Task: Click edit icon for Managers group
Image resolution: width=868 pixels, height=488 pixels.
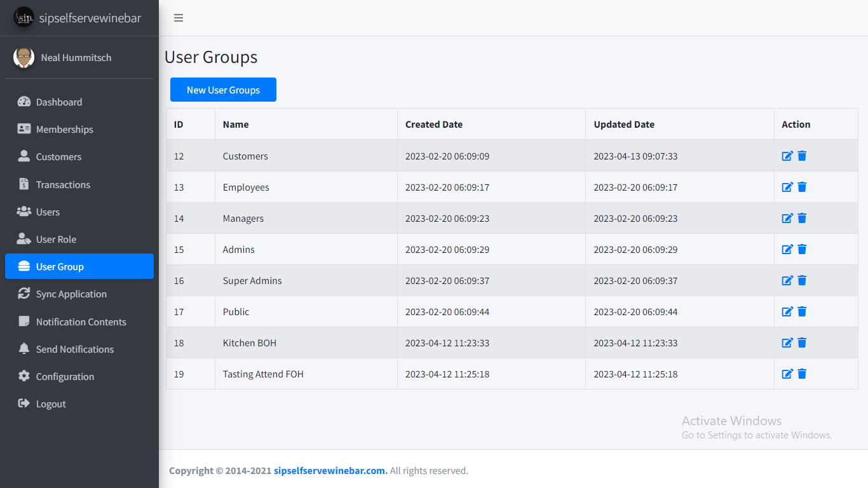Action: click(787, 218)
